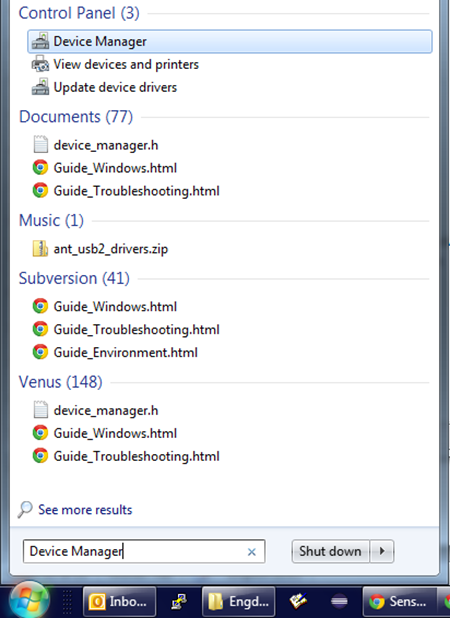Open Guide_Troubleshooting.html under Venus
The image size is (450, 618).
click(126, 456)
